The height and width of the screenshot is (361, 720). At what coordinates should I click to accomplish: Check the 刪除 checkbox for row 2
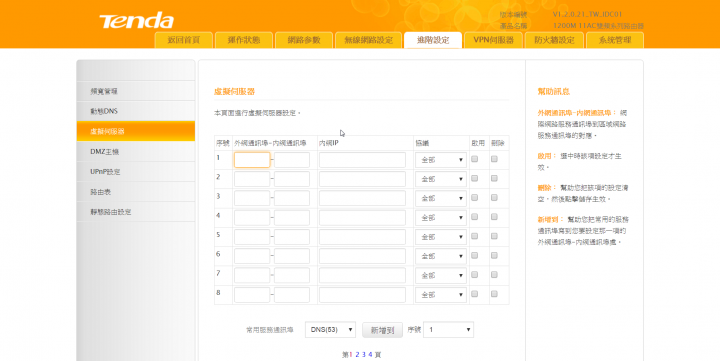click(494, 178)
